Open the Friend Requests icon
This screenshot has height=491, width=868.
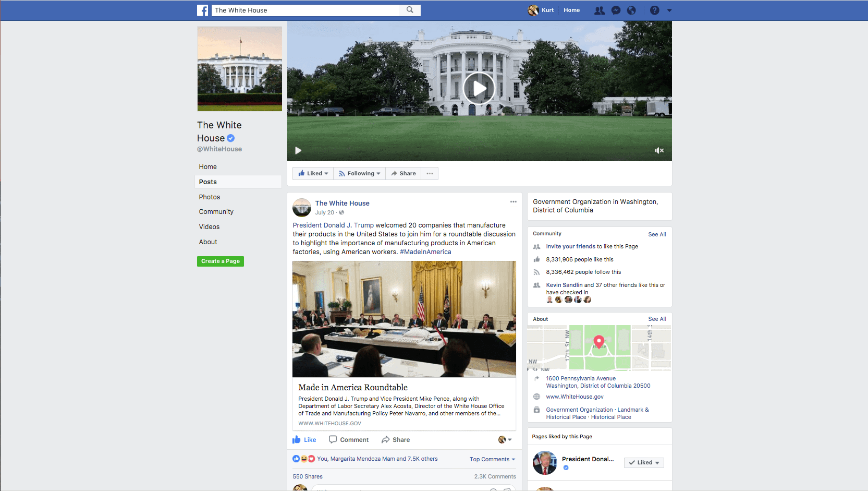(600, 10)
